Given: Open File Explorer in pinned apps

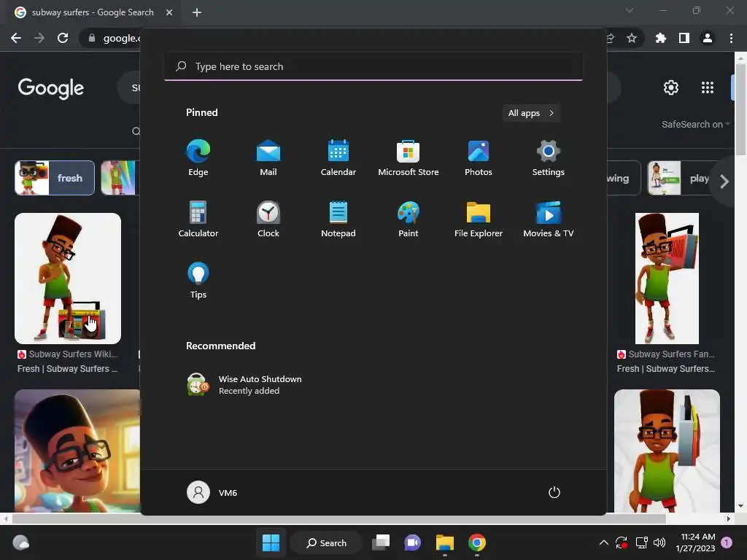Looking at the screenshot, I should coord(479,219).
